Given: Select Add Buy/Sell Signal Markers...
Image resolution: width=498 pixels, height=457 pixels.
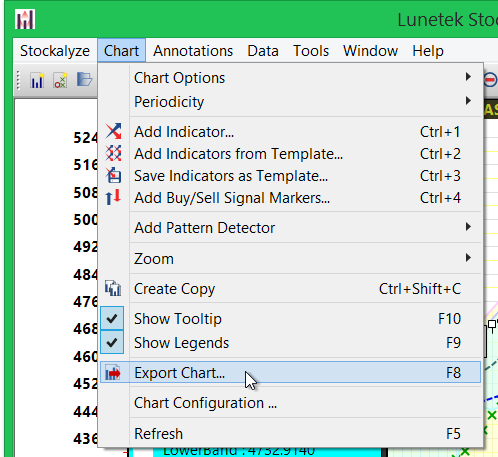Looking at the screenshot, I should [290, 198].
